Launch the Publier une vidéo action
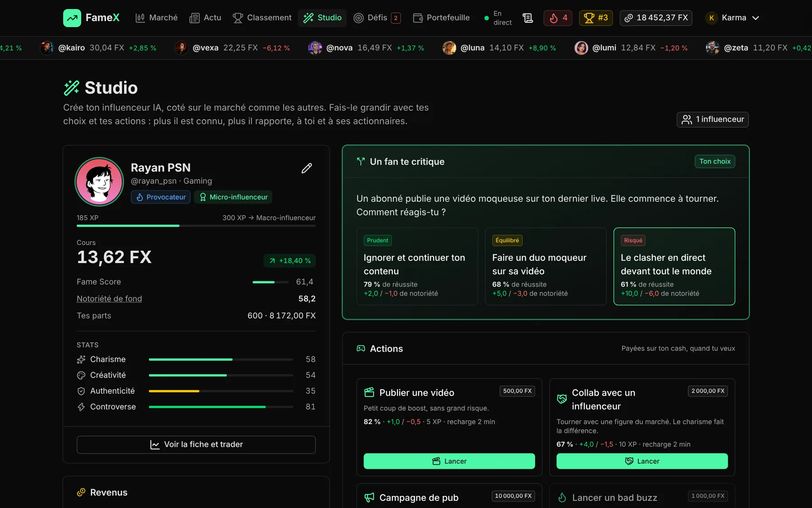812x508 pixels. click(x=449, y=461)
